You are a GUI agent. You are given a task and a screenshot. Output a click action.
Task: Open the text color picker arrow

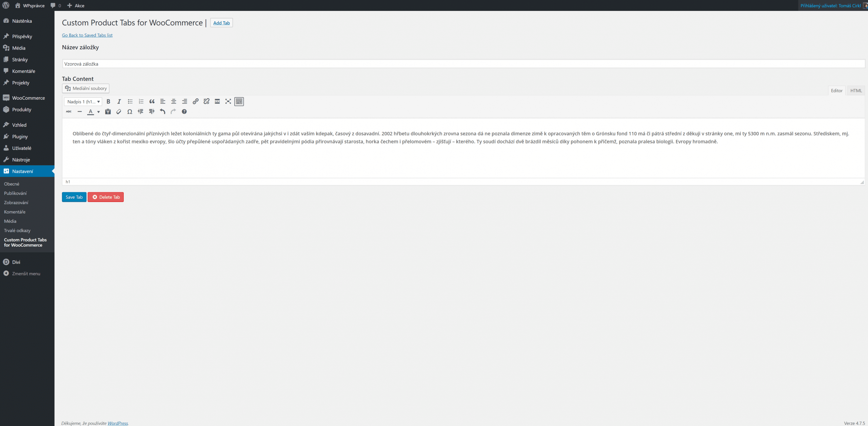pyautogui.click(x=98, y=112)
